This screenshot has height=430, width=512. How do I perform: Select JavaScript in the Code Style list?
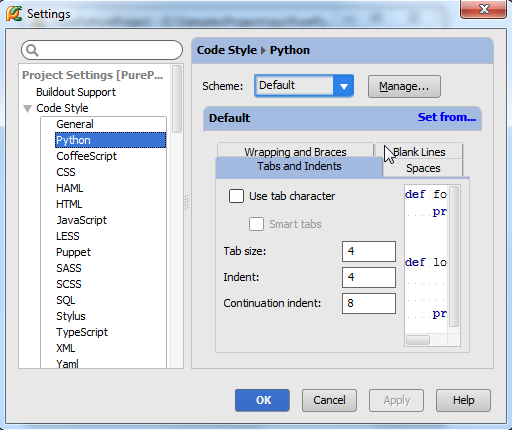pos(81,220)
